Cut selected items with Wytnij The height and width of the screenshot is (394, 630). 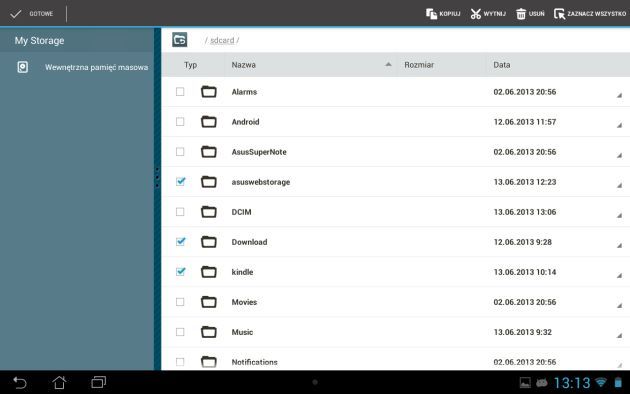pyautogui.click(x=488, y=14)
